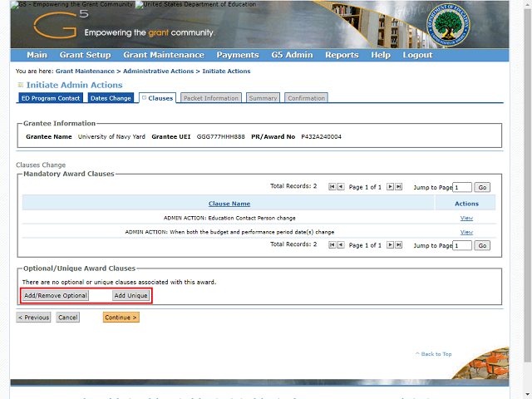Image resolution: width=532 pixels, height=399 pixels.
Task: Open the Main menu
Action: pos(37,55)
